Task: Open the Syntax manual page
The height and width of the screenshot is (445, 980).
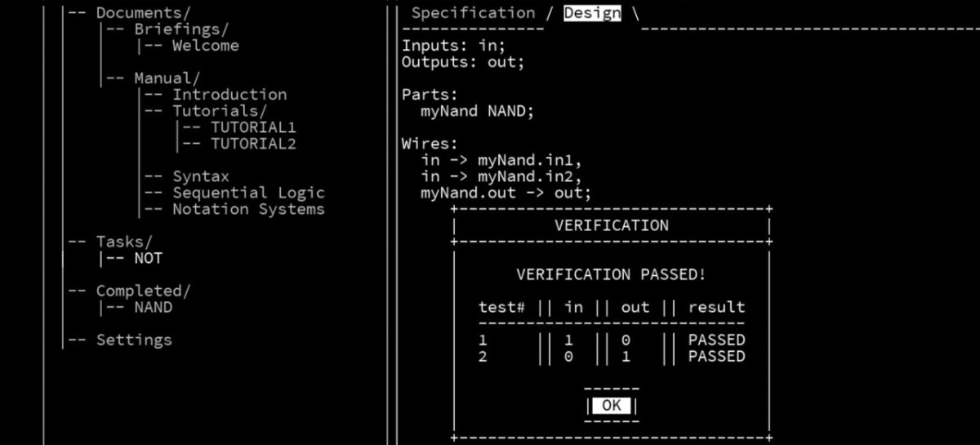Action: coord(200,176)
